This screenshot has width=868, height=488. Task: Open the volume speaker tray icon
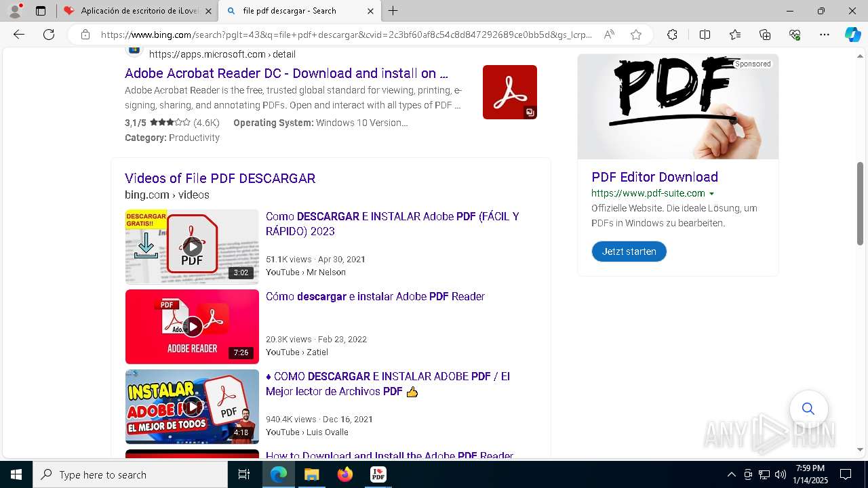click(780, 474)
